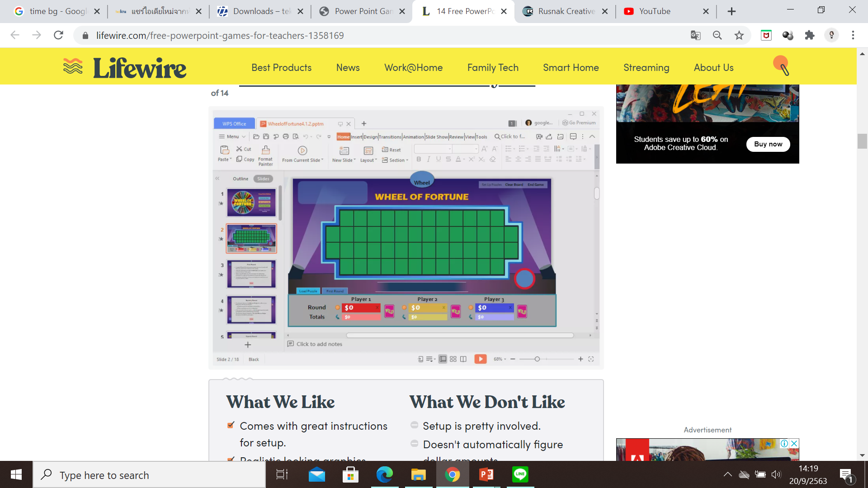
Task: Click the Wheel of Fortune screenshot image
Action: [x=406, y=238]
